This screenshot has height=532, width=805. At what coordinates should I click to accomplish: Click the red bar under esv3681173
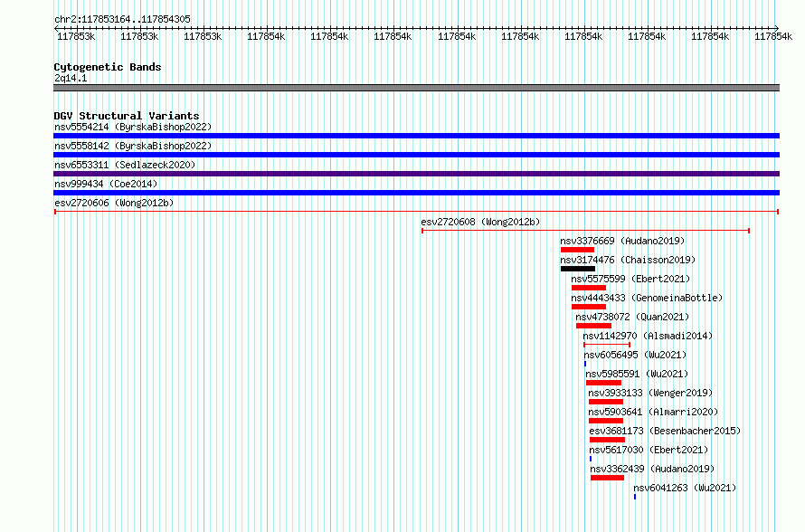607,440
